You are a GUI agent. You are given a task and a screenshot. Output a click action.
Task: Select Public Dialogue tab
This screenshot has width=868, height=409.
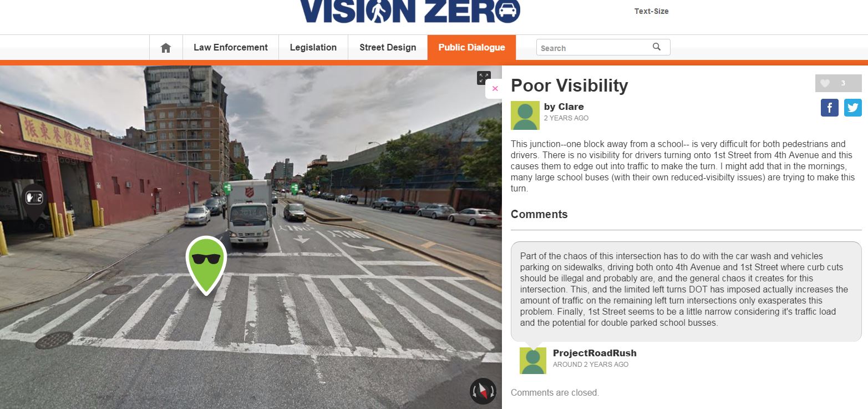pyautogui.click(x=471, y=48)
